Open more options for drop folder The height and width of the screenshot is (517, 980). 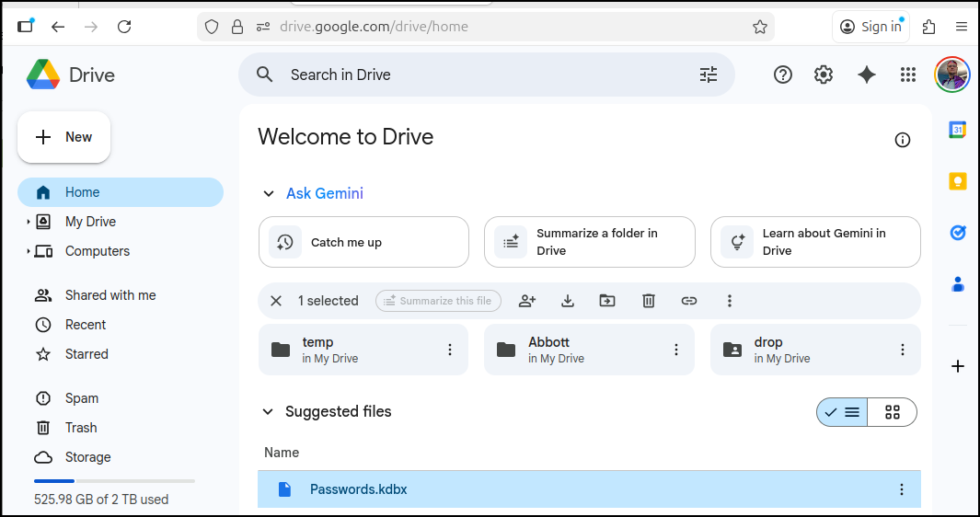coord(902,350)
